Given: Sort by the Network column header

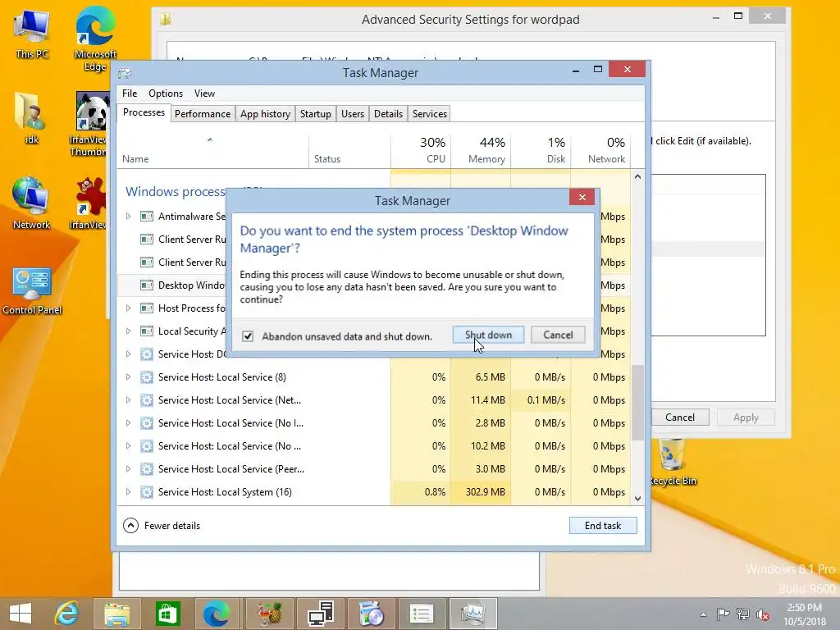Looking at the screenshot, I should point(600,151).
